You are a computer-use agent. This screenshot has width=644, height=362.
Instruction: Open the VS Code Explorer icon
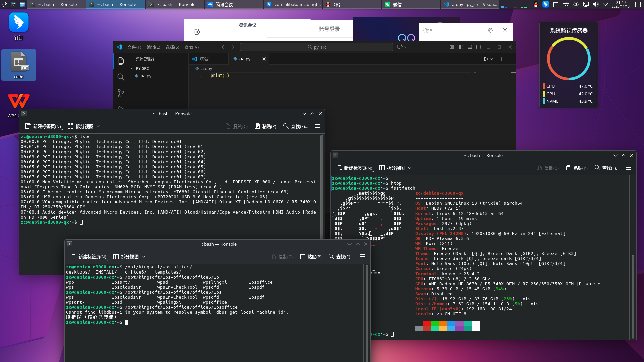click(121, 61)
